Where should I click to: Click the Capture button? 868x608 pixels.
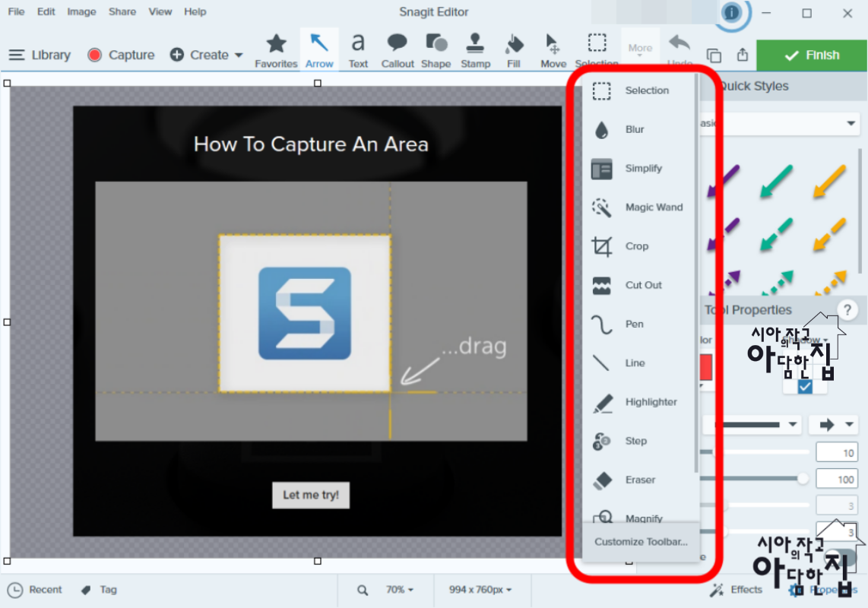tap(122, 55)
